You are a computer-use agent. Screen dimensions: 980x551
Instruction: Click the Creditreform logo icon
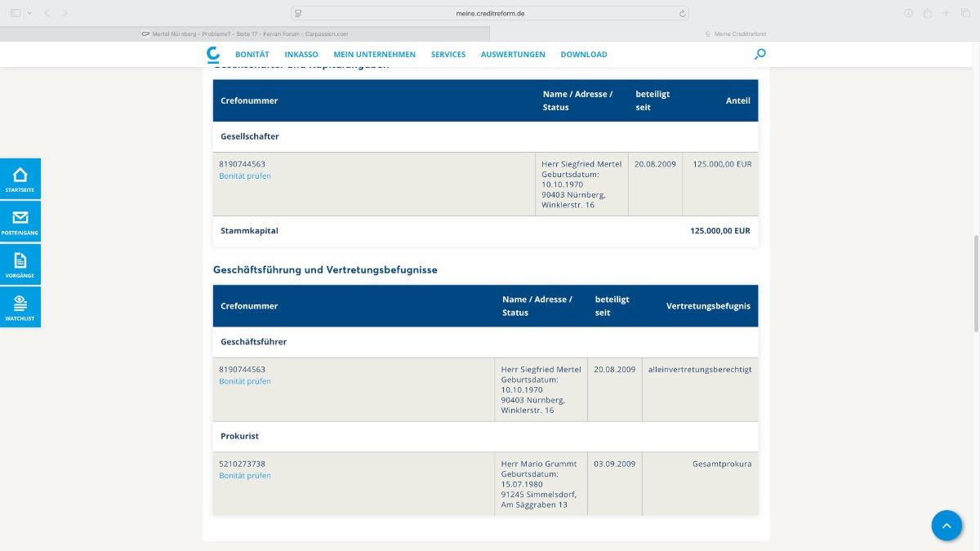click(x=213, y=55)
